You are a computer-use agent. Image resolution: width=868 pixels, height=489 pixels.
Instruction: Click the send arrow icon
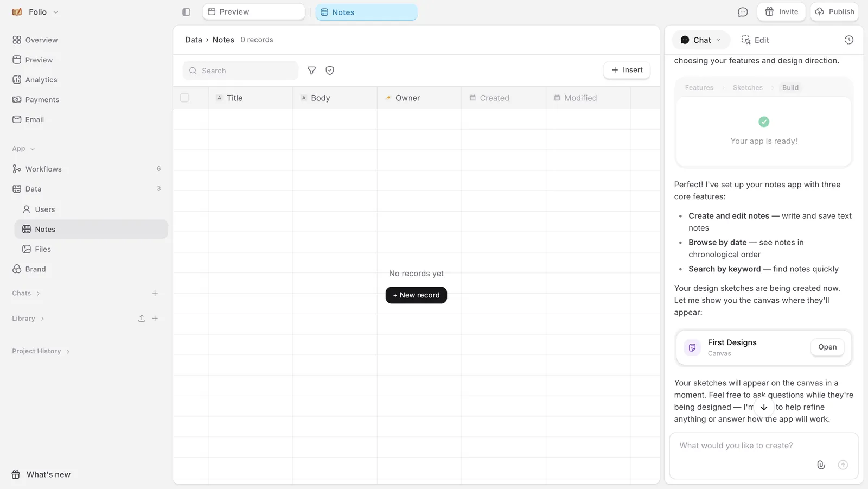tap(843, 465)
